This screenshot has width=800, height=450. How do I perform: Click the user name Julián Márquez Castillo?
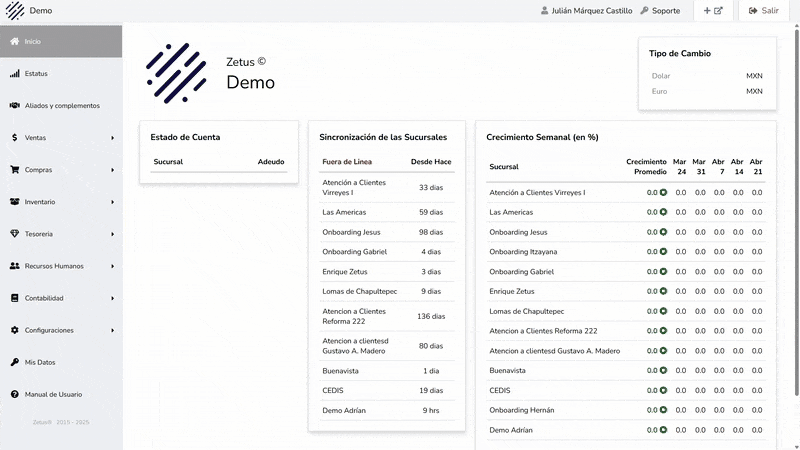(x=592, y=10)
